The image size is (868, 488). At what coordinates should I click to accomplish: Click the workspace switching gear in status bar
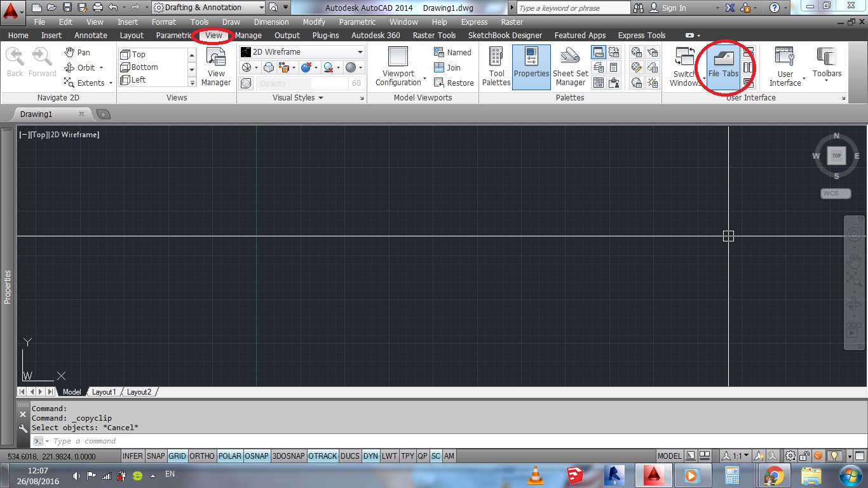pos(790,456)
